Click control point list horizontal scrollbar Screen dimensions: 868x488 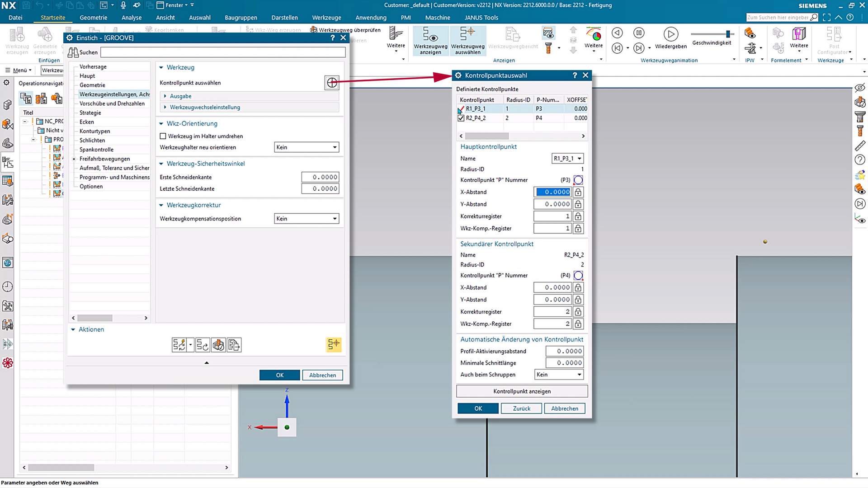coord(486,136)
